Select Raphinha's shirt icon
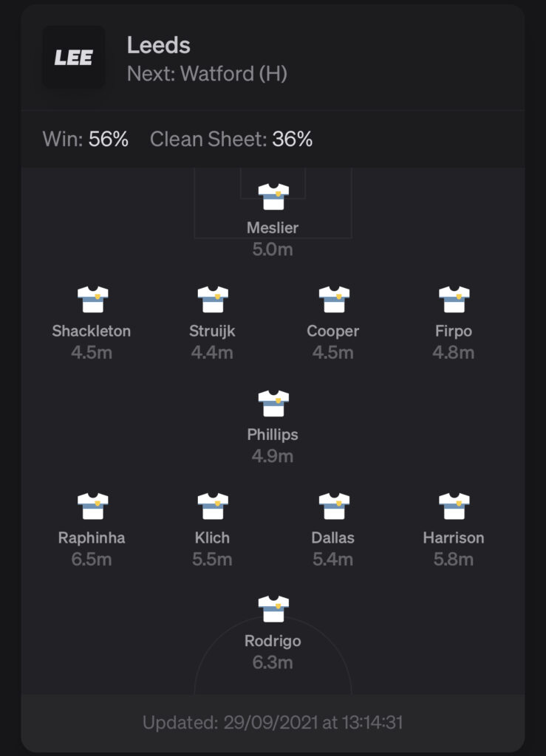The image size is (546, 756). point(92,506)
